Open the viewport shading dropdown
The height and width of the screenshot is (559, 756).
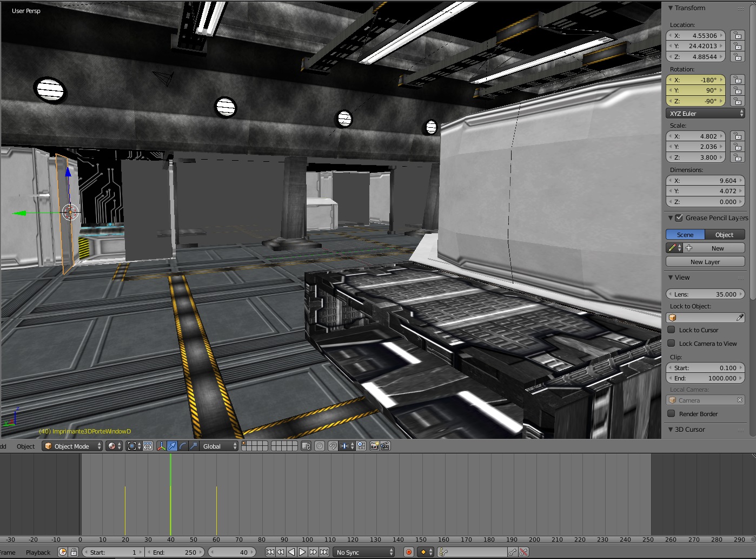coord(114,446)
